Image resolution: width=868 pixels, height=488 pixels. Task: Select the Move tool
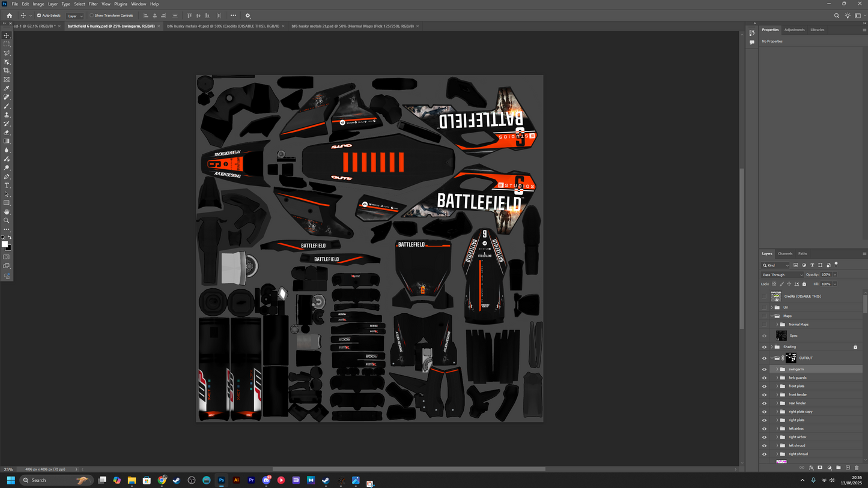coord(7,35)
